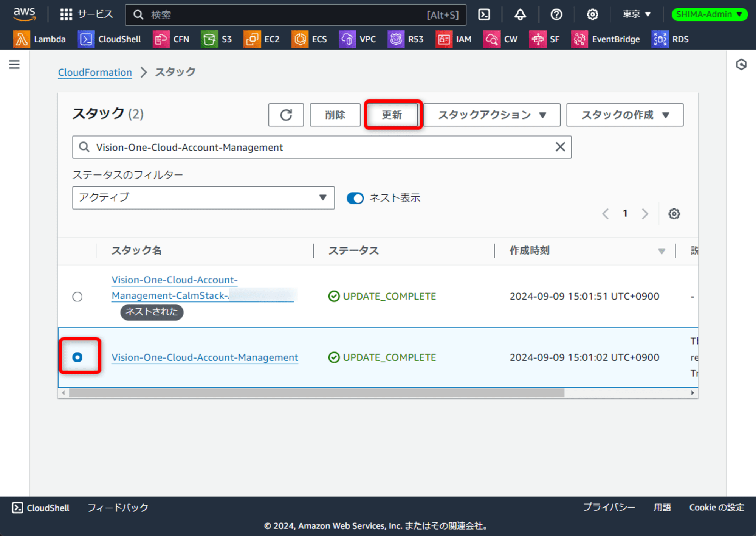Refresh the stack list
The width and height of the screenshot is (756, 536).
(286, 115)
